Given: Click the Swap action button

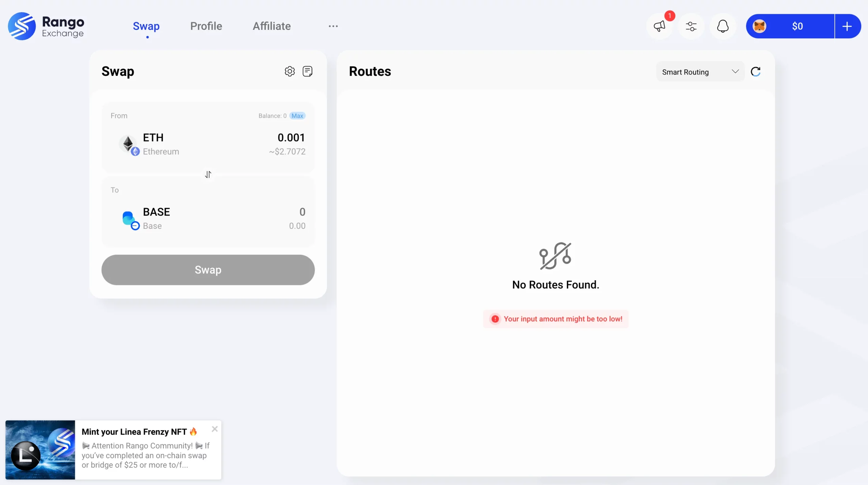Looking at the screenshot, I should 208,270.
